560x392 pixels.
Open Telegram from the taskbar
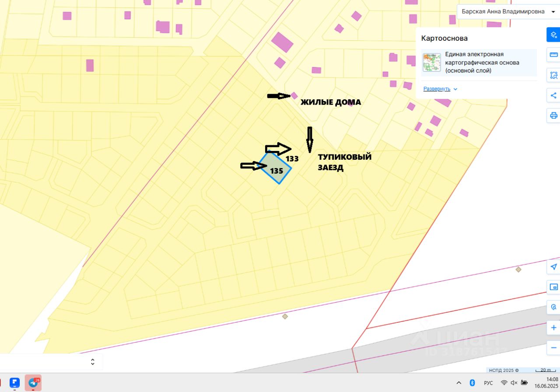click(33, 383)
